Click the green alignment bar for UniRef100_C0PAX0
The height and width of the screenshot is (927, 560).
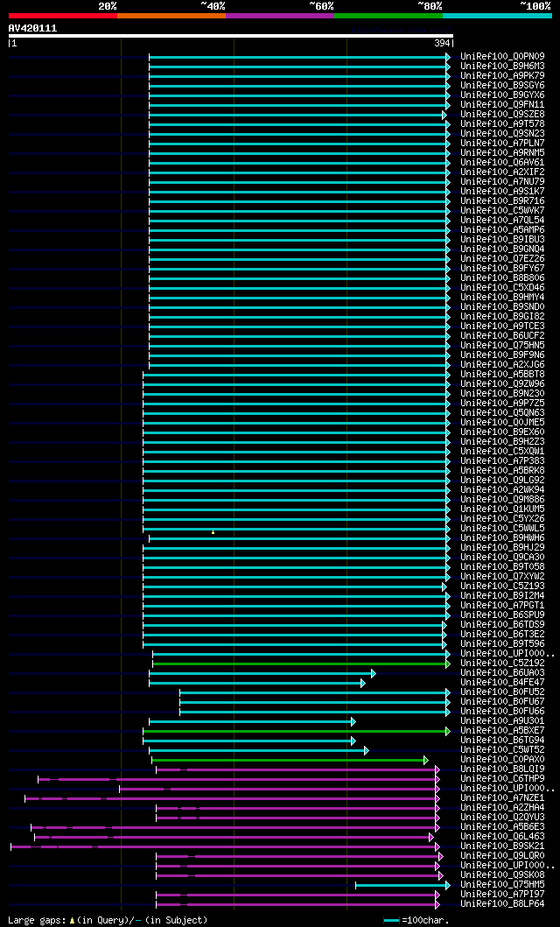coord(290,760)
